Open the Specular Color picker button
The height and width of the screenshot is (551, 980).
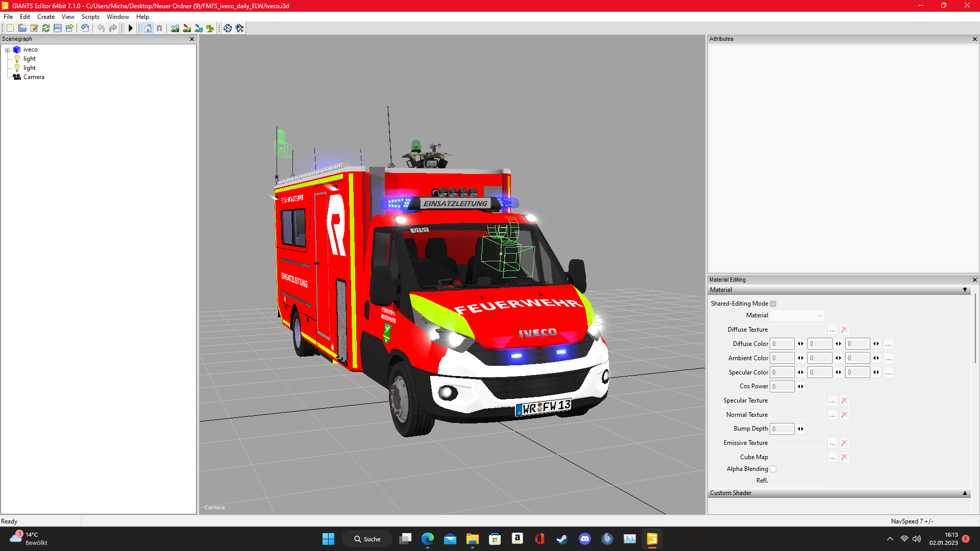tap(889, 372)
